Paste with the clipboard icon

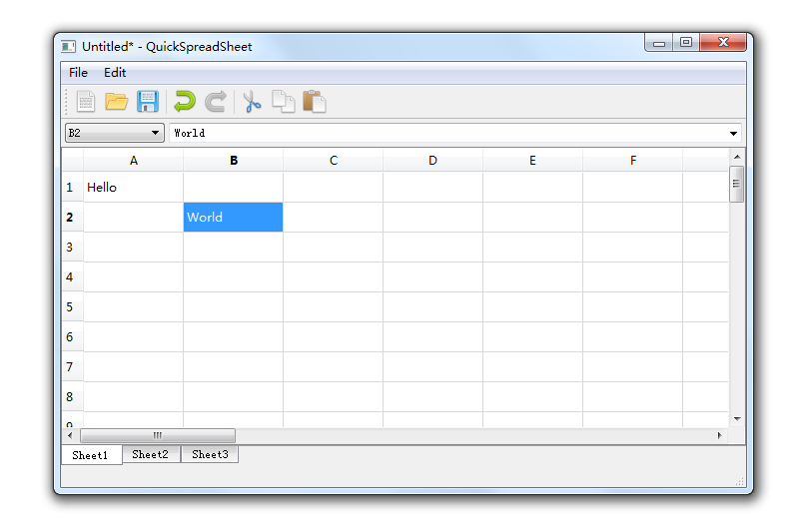315,101
